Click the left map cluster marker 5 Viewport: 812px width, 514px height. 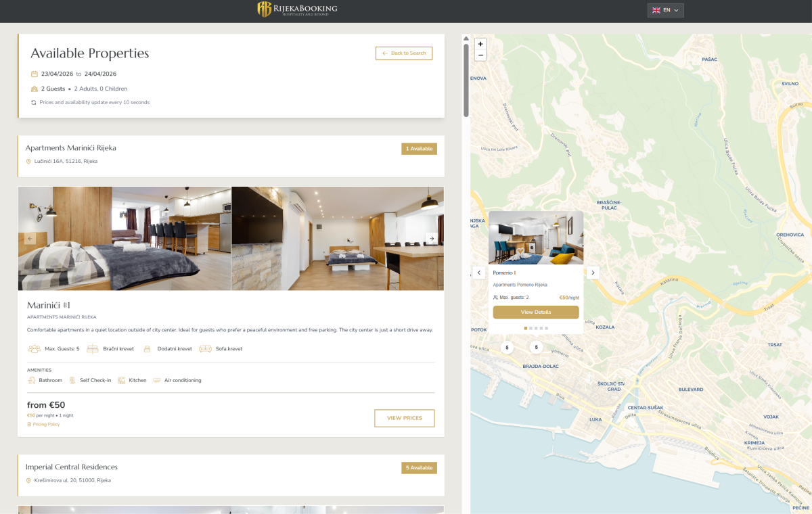507,348
